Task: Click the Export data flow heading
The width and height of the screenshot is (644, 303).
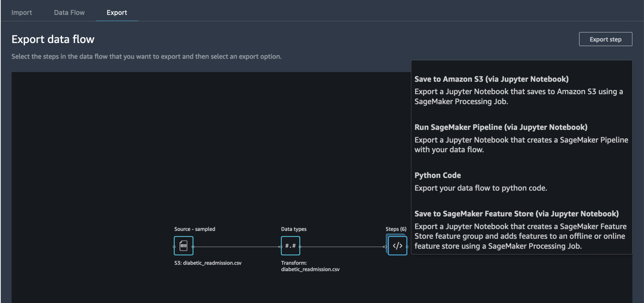Action: coord(53,39)
